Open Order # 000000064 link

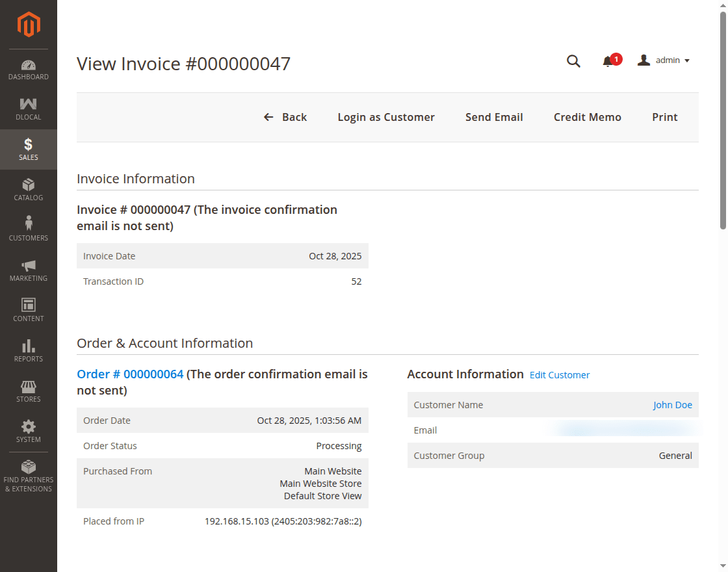pyautogui.click(x=130, y=374)
